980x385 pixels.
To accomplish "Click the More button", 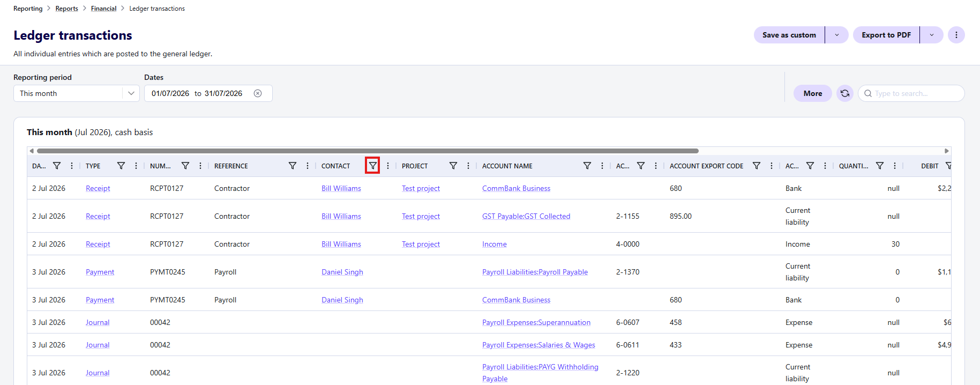I will point(813,93).
